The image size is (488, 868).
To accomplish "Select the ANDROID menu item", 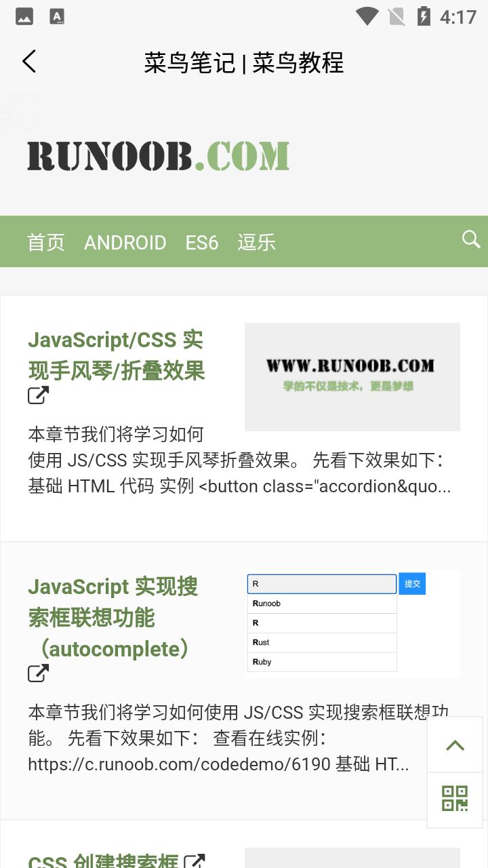I will (125, 242).
